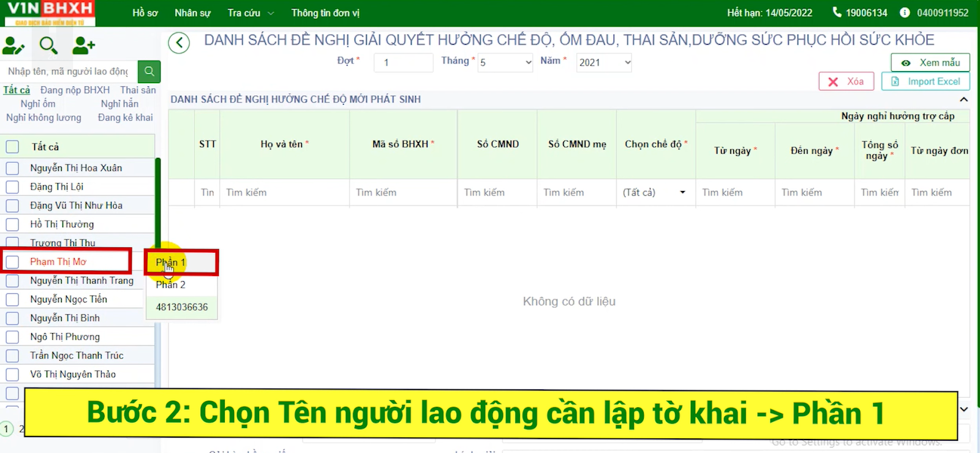Viewport: 980px width, 453px height.
Task: Select Phần 2 in the popup menu
Action: coord(181,285)
